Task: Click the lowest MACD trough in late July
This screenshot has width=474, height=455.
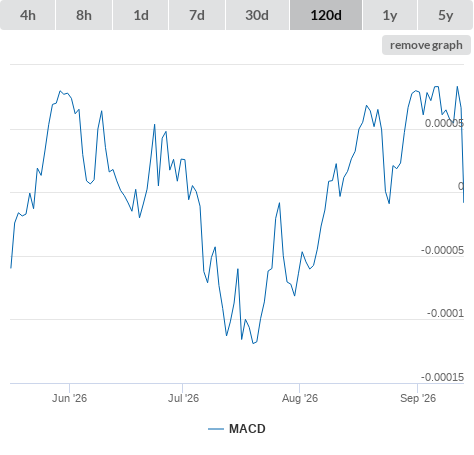Action: pos(253,343)
